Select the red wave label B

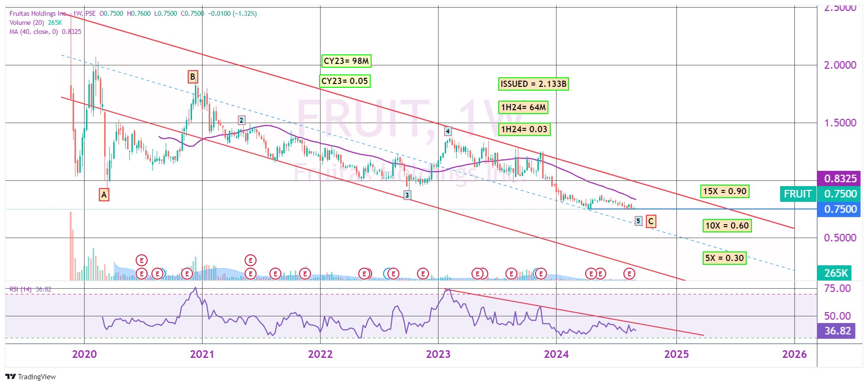[193, 77]
